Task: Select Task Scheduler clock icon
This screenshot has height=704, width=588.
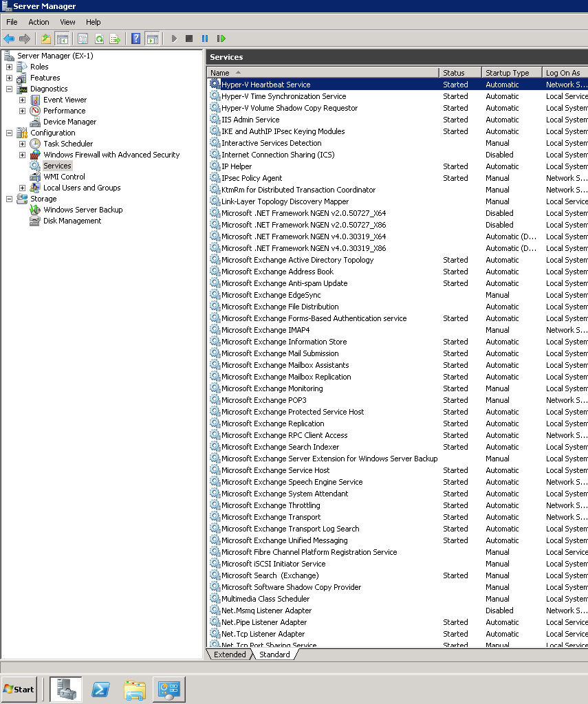Action: pyautogui.click(x=35, y=144)
